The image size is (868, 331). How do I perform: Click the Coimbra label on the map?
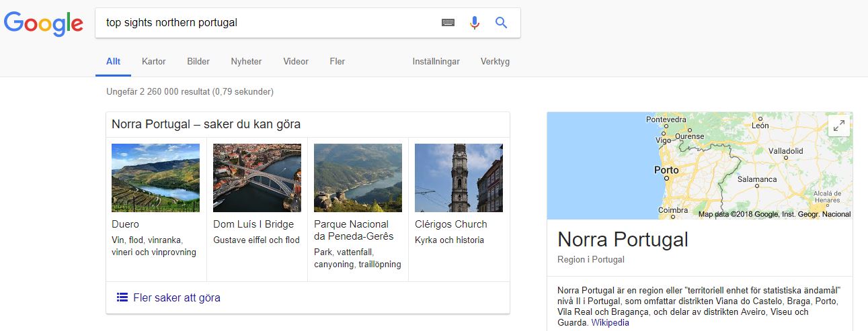(x=673, y=210)
